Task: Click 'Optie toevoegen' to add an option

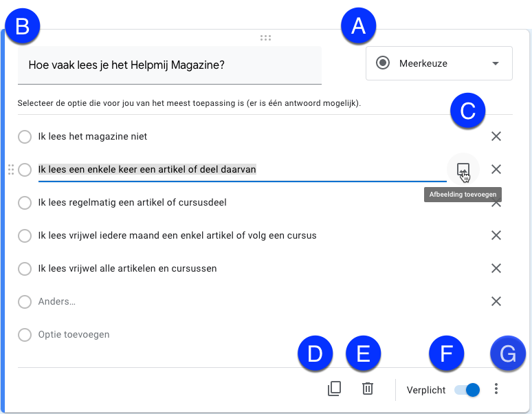Action: 74,335
